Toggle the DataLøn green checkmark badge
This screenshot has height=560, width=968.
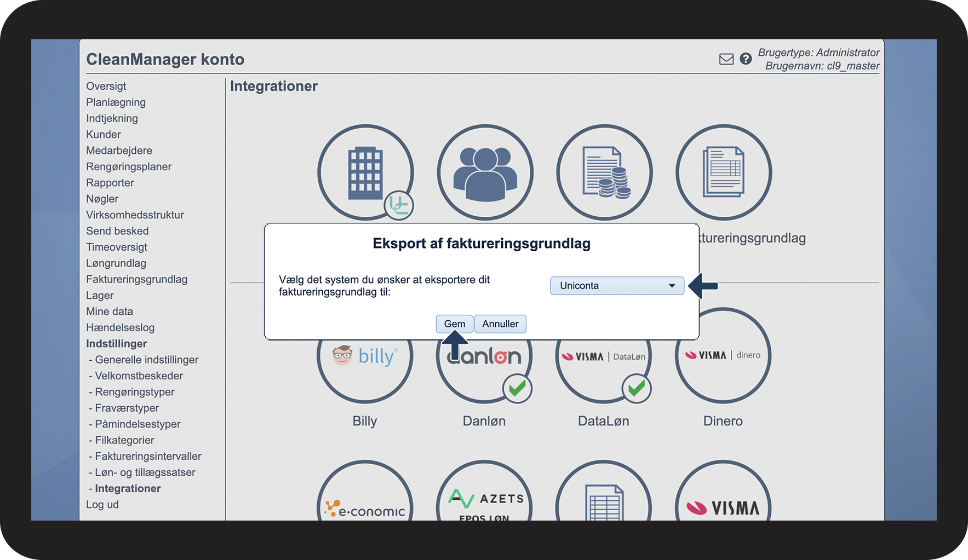click(637, 389)
